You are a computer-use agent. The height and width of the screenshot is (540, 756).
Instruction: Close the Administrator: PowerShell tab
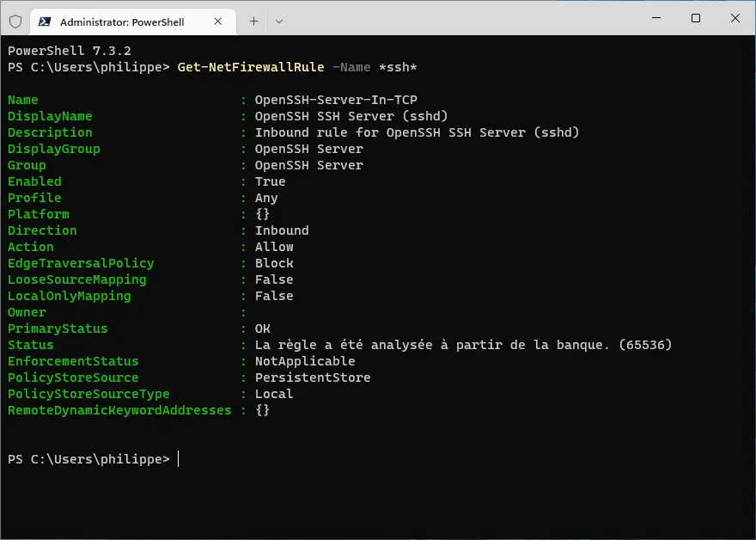tap(218, 21)
